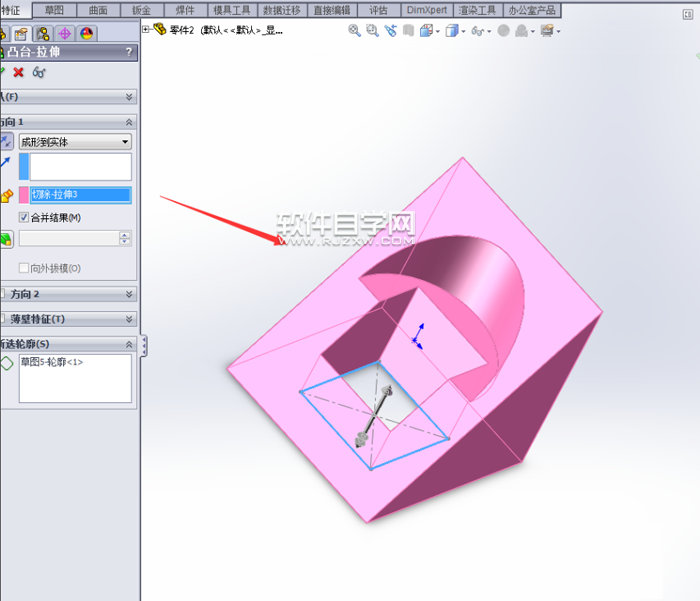Open View Settings dropdown arrow
The width and height of the screenshot is (700, 601).
tap(558, 31)
